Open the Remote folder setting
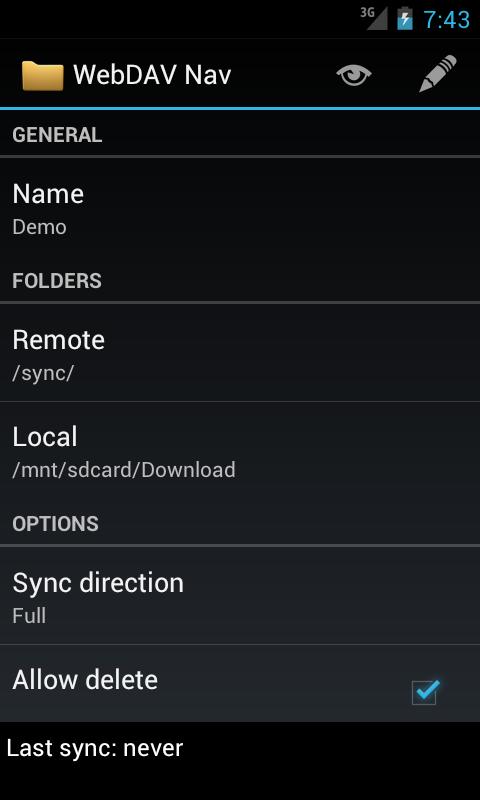 coord(240,353)
